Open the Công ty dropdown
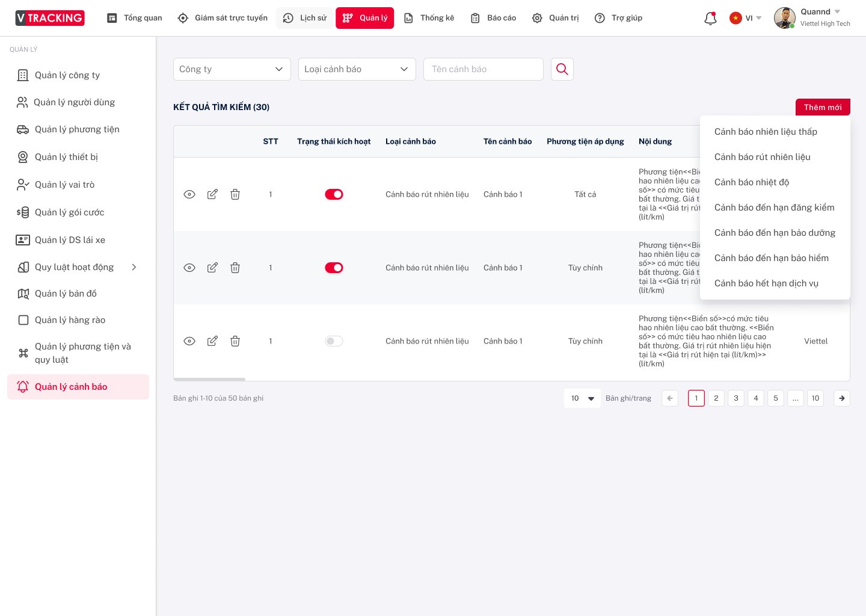The height and width of the screenshot is (616, 866). click(232, 69)
